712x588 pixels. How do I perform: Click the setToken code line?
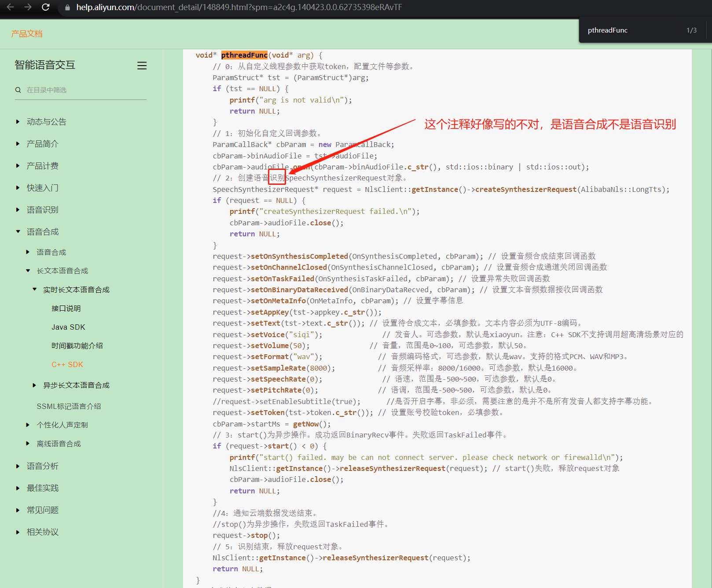click(293, 412)
